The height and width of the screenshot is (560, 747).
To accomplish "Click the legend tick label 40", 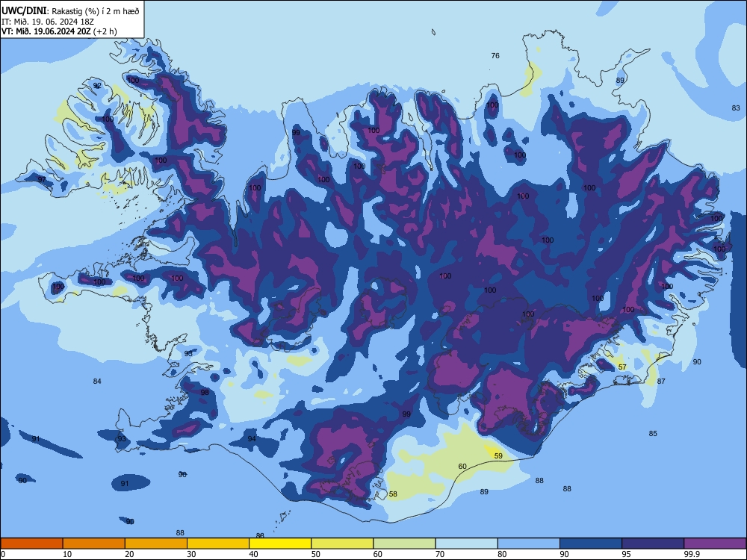I will click(253, 554).
